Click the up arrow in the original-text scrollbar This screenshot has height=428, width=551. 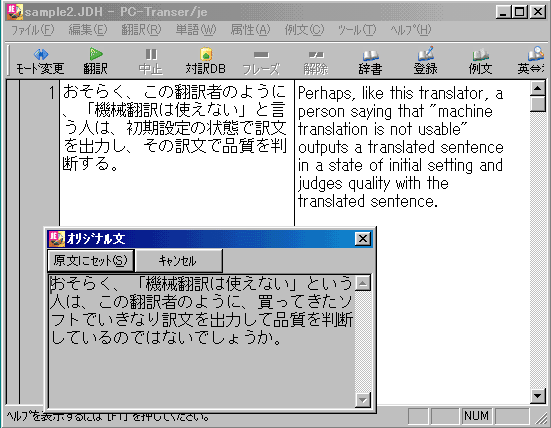(x=363, y=283)
